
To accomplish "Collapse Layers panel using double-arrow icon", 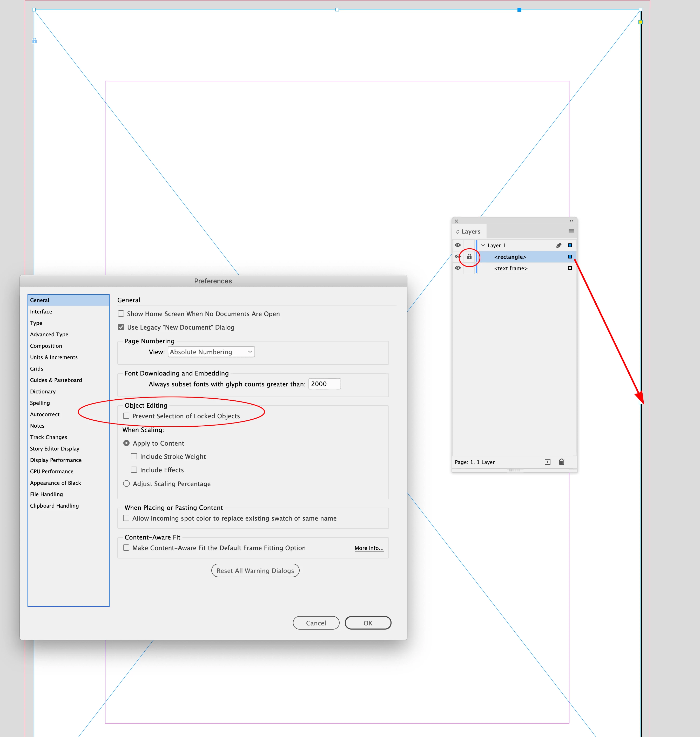I will click(572, 221).
